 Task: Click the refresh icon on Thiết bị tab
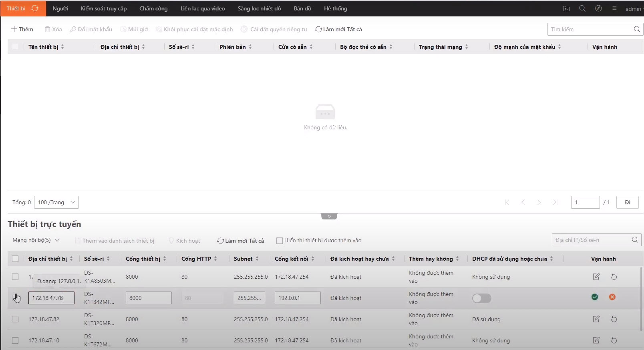[x=35, y=8]
